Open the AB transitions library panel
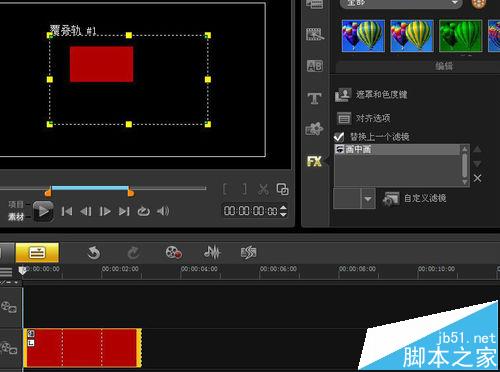The width and height of the screenshot is (500, 372). [314, 66]
